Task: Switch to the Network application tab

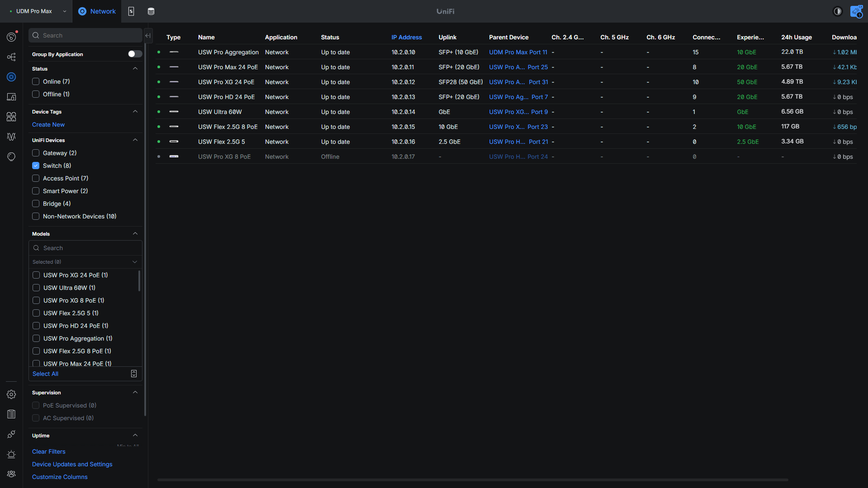Action: tap(97, 11)
